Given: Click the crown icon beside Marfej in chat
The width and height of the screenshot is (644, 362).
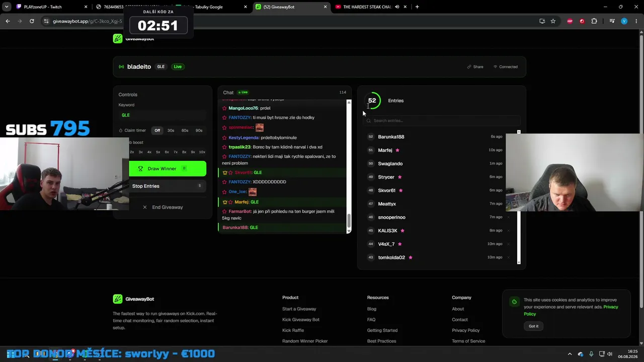Looking at the screenshot, I should (x=225, y=202).
